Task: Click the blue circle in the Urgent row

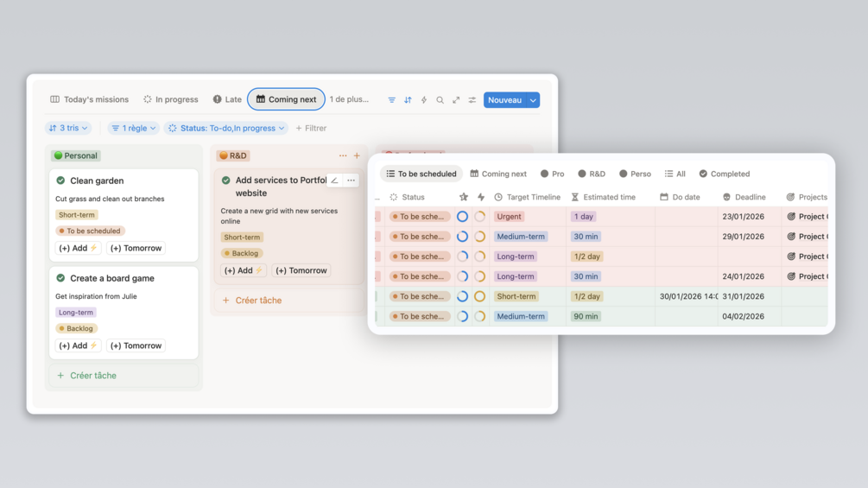Action: tap(462, 216)
